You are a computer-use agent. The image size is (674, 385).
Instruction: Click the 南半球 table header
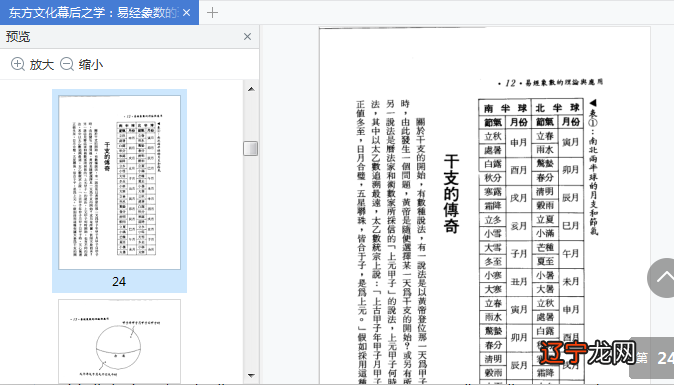(505, 108)
